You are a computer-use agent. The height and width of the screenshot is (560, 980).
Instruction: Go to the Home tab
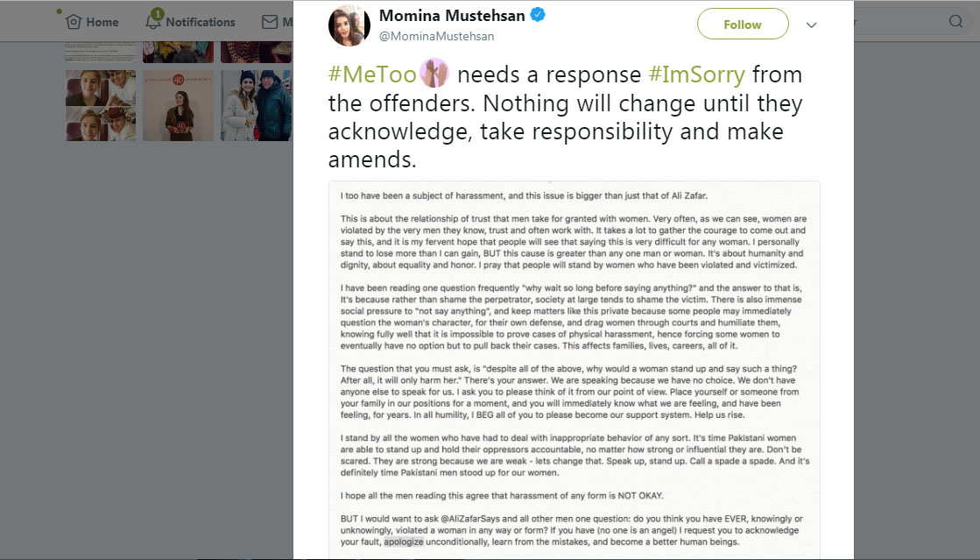click(x=102, y=22)
